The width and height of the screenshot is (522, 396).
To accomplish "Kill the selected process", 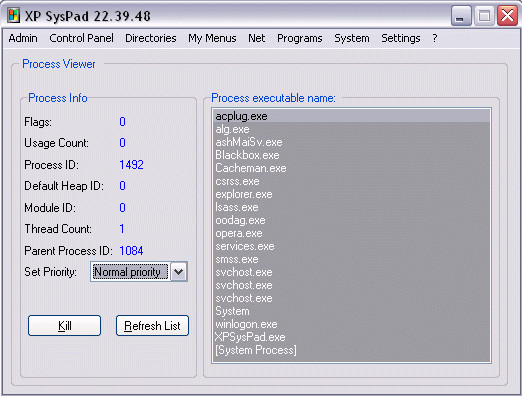I will [x=64, y=325].
